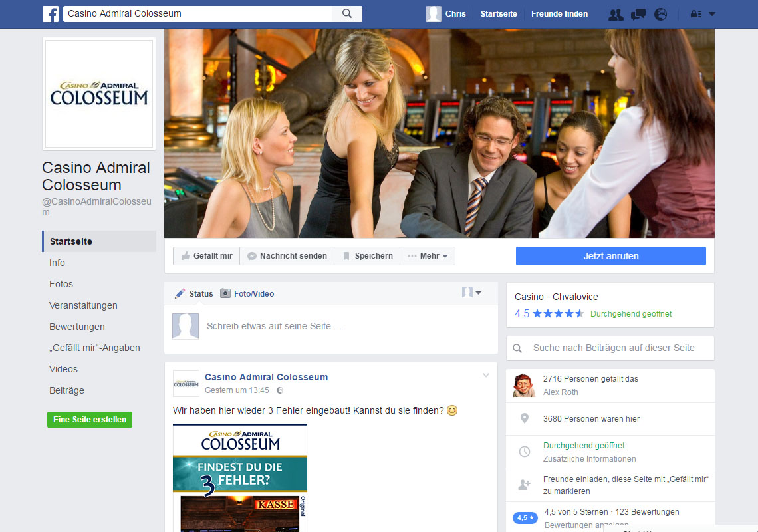
Task: Select Foto/Video composer tab
Action: coord(247,293)
